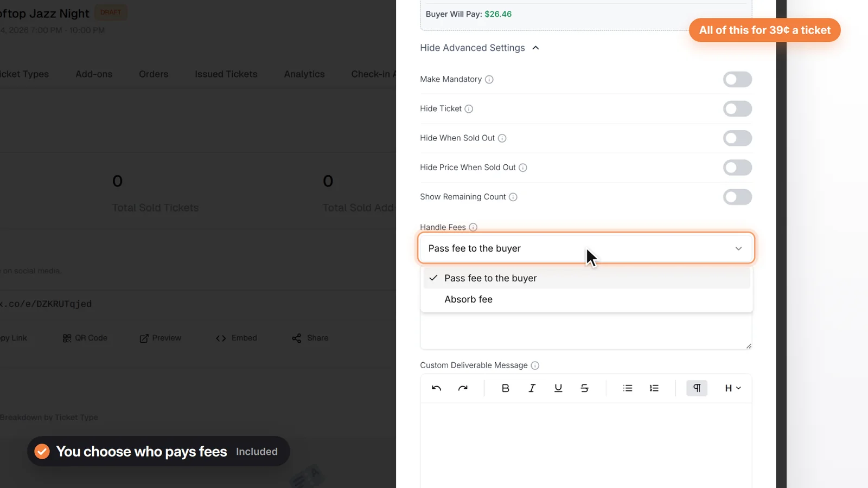Apply bold formatting in message editor
Viewport: 868px width, 488px height.
tap(505, 388)
